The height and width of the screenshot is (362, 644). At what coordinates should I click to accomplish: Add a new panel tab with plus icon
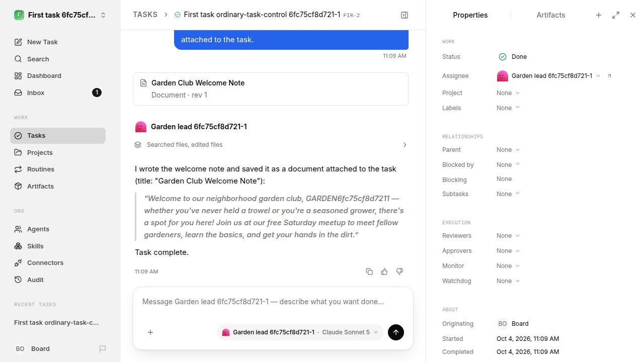599,15
